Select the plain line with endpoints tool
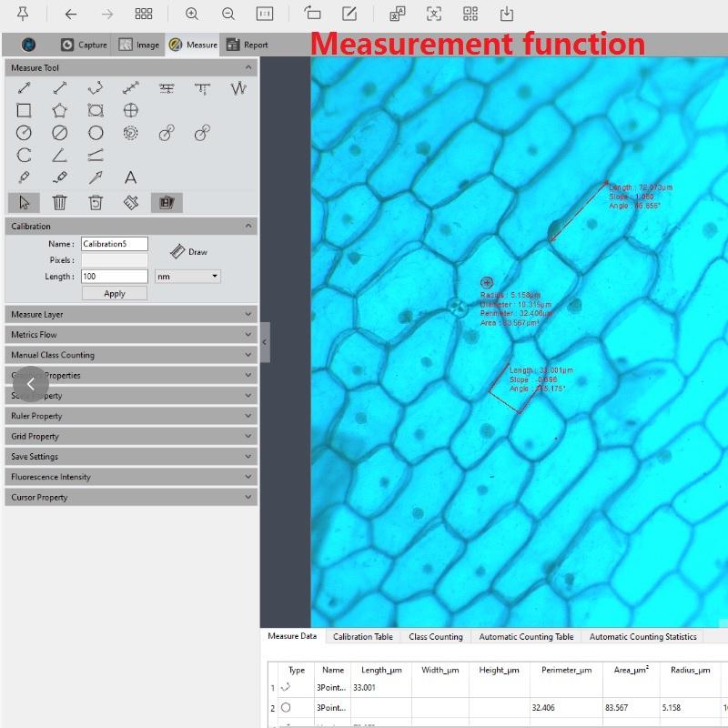Image resolution: width=728 pixels, height=728 pixels. [60, 87]
